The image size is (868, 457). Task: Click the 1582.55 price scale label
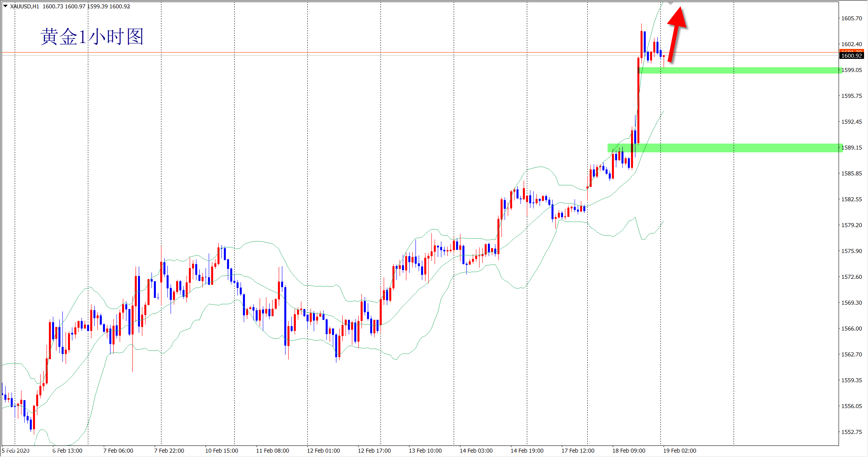[x=851, y=199]
